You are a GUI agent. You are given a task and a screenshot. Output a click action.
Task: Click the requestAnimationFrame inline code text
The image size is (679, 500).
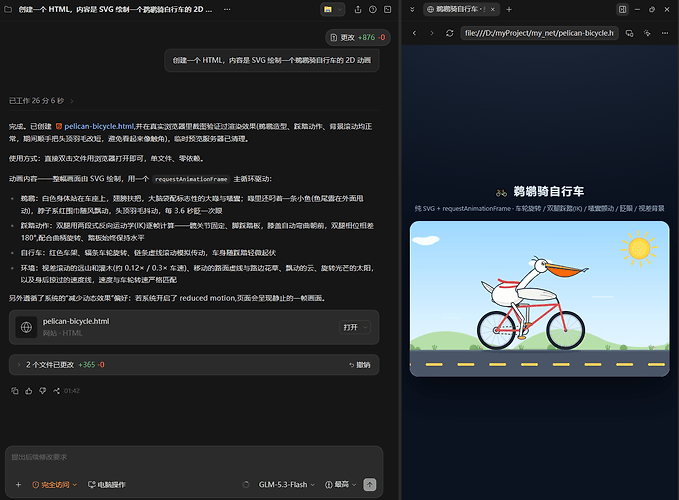[191, 179]
